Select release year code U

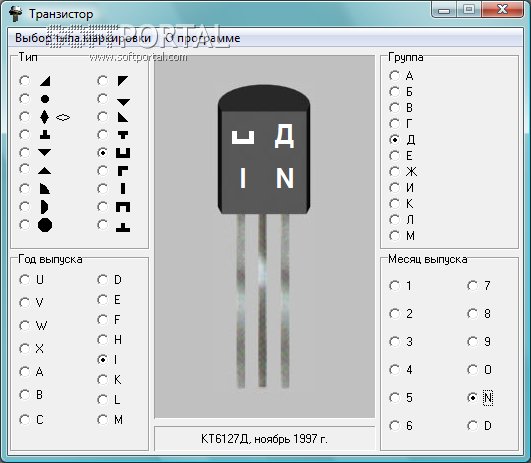point(25,280)
